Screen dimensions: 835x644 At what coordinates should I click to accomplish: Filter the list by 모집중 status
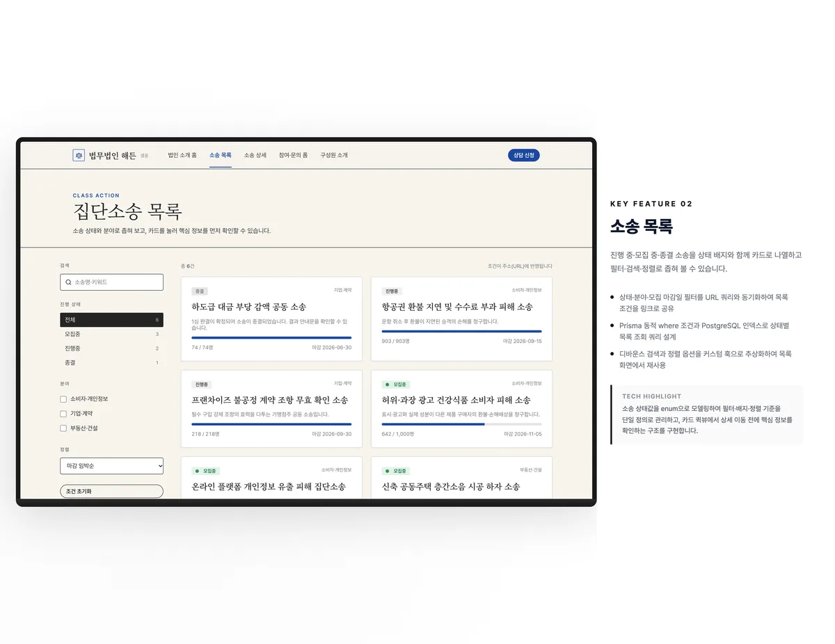tap(112, 335)
